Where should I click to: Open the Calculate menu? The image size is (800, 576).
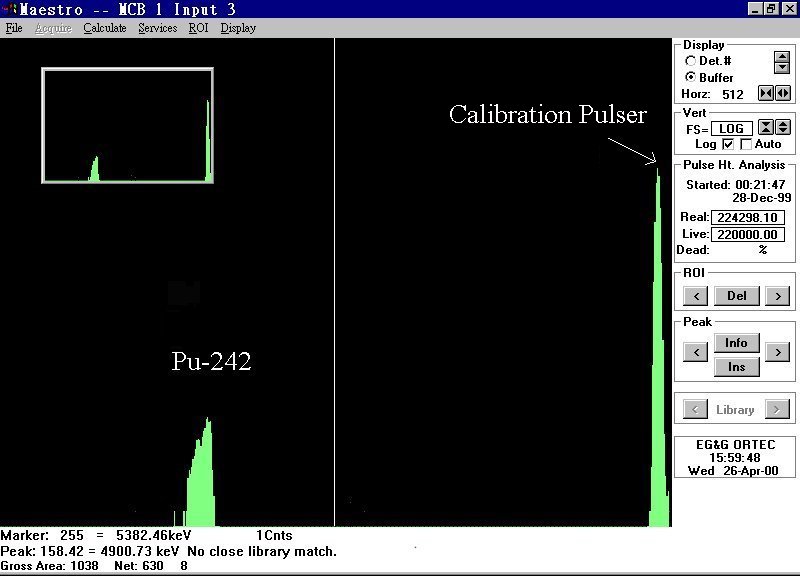[105, 28]
